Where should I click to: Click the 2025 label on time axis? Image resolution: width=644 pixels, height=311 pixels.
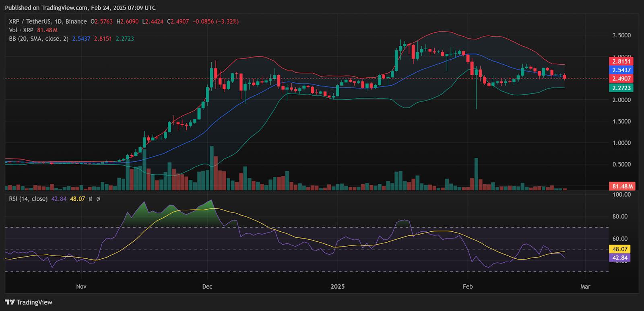click(337, 286)
